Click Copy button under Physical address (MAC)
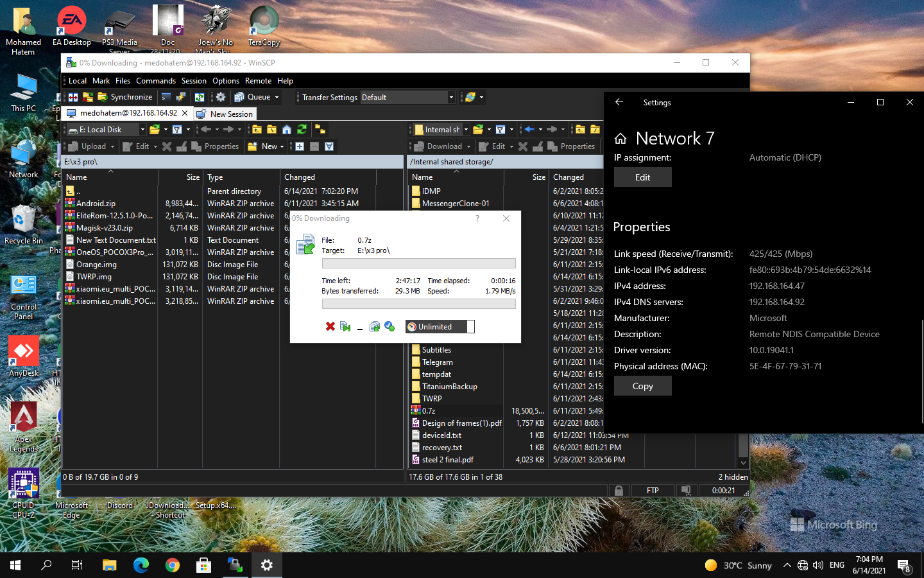Viewport: 924px width, 578px height. (x=642, y=385)
